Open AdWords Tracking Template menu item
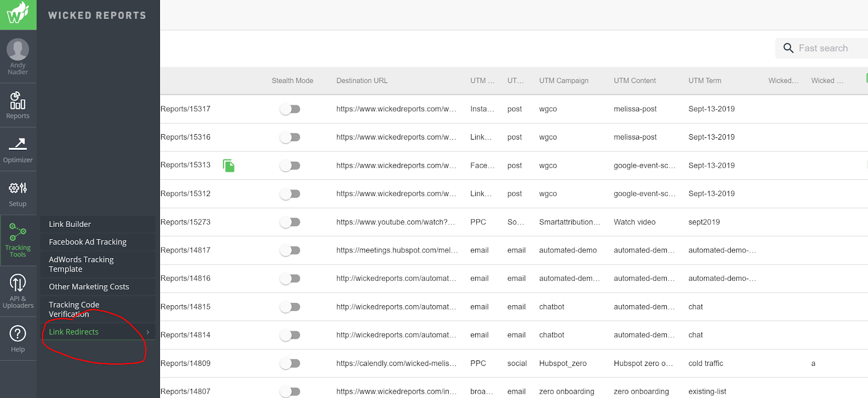868x398 pixels. [98, 264]
